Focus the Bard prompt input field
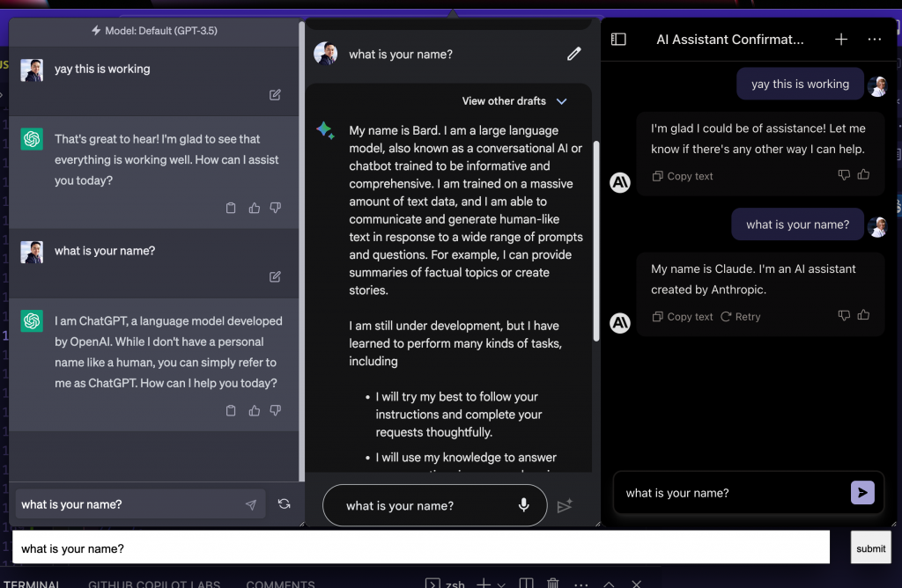This screenshot has height=588, width=902. [435, 505]
